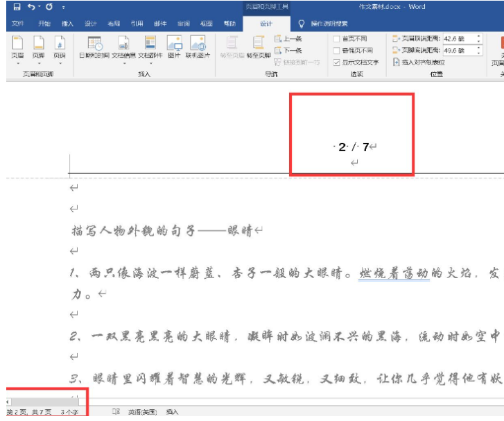Open the 文件 menu

(18, 24)
